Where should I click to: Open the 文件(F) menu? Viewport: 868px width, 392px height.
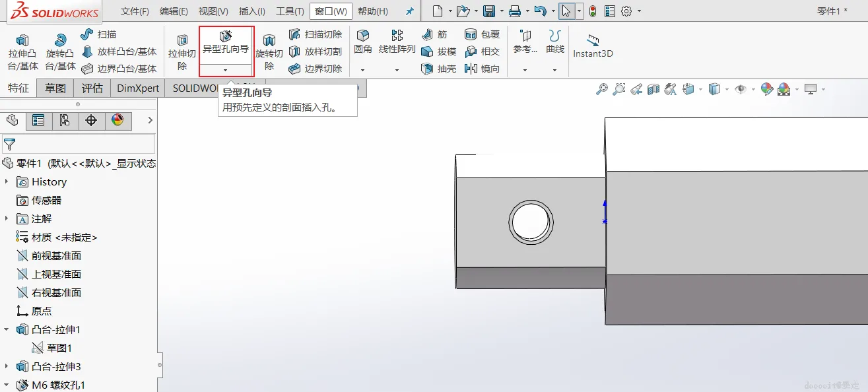tap(135, 12)
